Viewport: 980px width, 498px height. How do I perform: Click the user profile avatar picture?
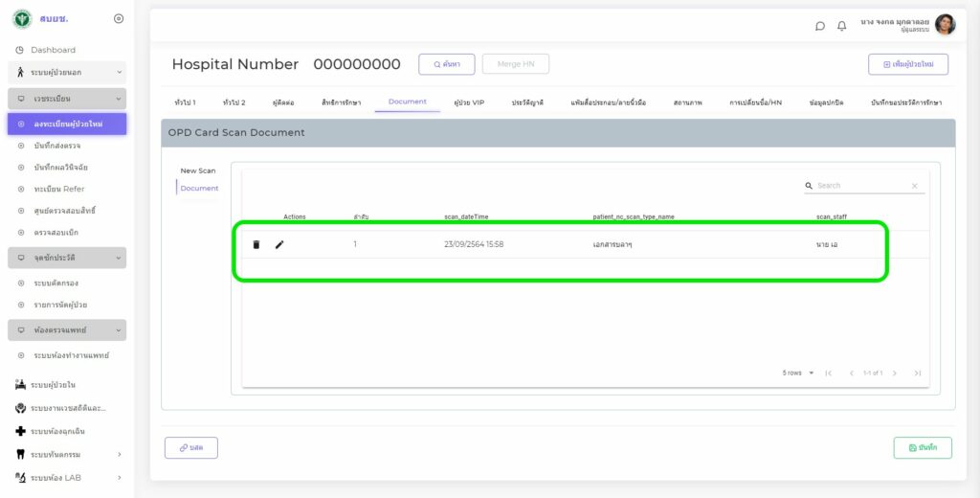945,25
